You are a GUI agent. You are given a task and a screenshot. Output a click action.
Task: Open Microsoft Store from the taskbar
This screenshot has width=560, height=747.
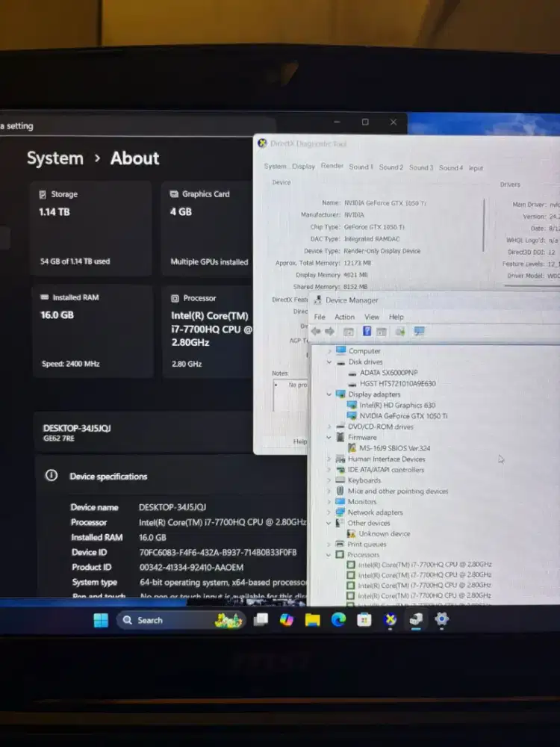pyautogui.click(x=364, y=619)
